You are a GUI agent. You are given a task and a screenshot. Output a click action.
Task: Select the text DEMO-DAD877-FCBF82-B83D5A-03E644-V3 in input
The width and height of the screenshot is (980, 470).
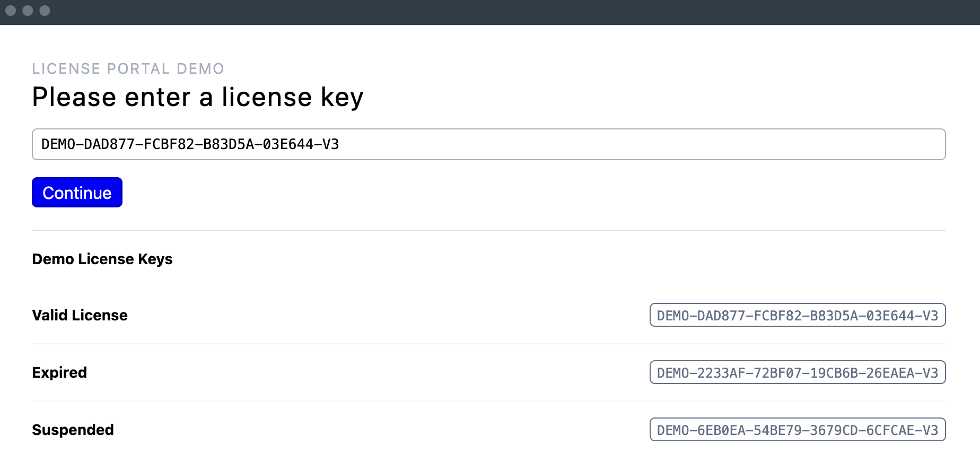pyautogui.click(x=190, y=144)
